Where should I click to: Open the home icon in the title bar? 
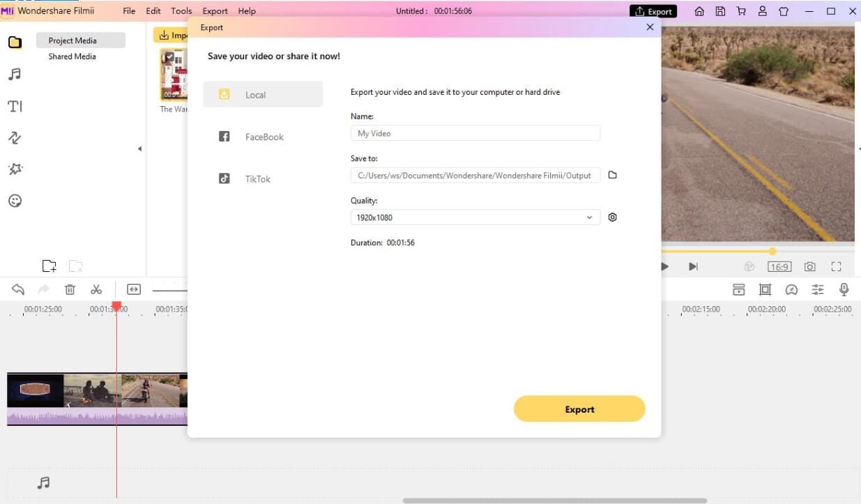(x=699, y=11)
